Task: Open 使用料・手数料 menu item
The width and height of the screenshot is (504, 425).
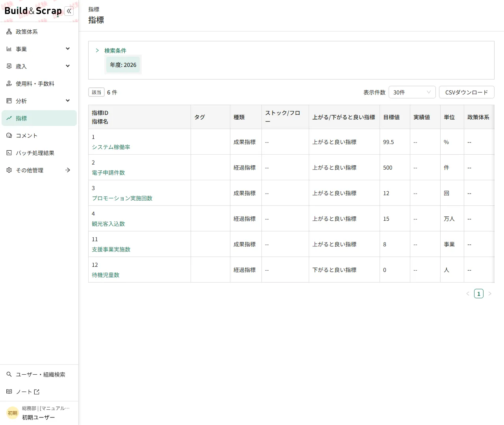Action: (39, 83)
